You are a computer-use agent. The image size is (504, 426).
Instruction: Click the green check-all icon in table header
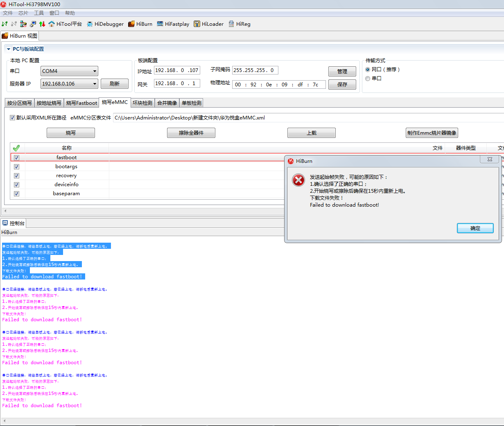click(16, 148)
